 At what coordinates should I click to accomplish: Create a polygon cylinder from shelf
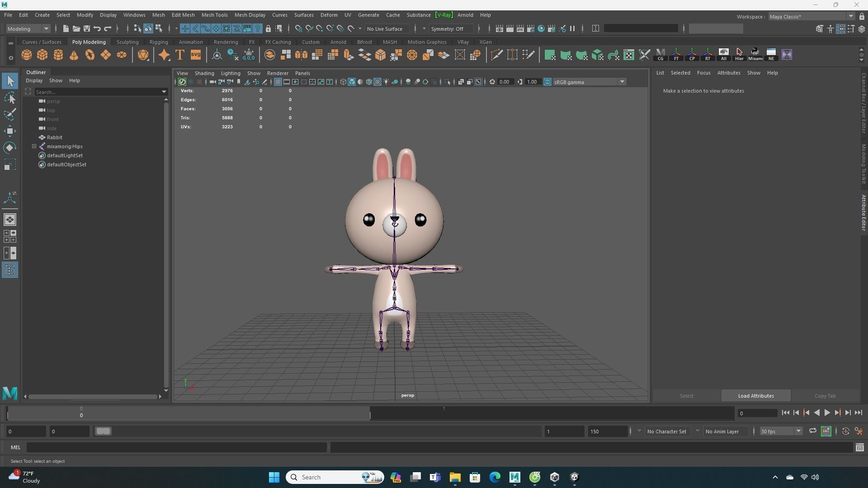[58, 55]
